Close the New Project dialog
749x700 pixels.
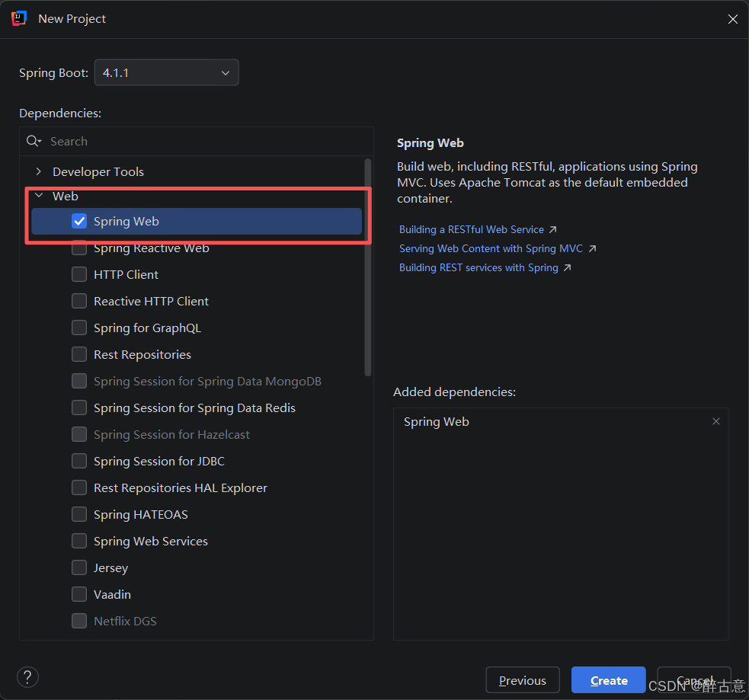pos(733,19)
